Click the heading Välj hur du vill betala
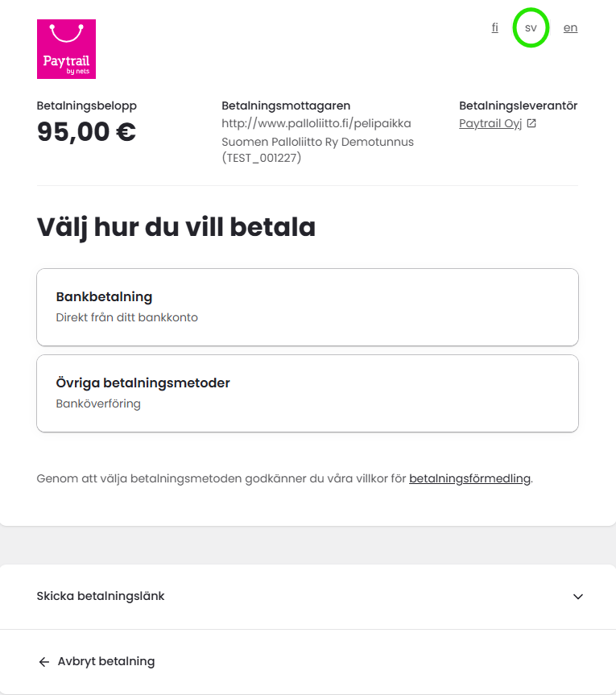This screenshot has height=695, width=616. tap(176, 227)
